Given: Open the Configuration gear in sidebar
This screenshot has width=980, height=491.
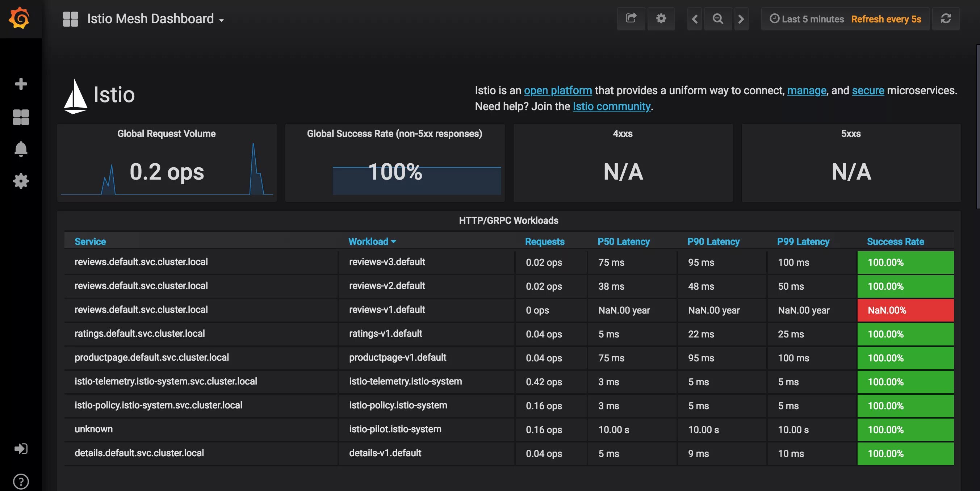Looking at the screenshot, I should click(21, 181).
